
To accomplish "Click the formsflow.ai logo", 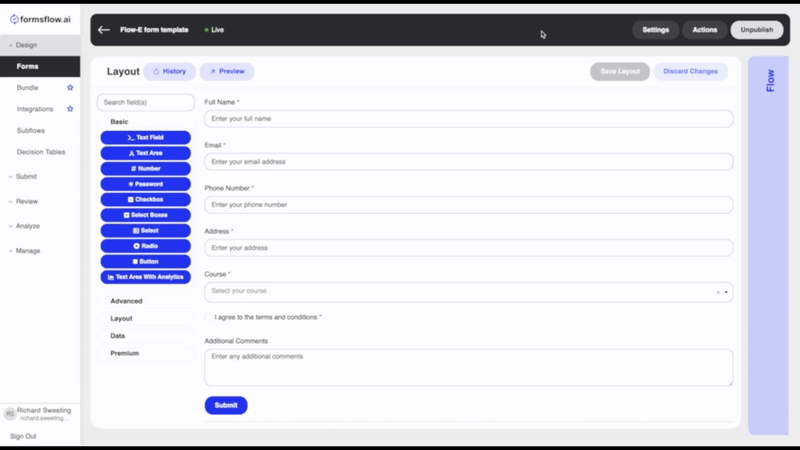I will 40,19.
